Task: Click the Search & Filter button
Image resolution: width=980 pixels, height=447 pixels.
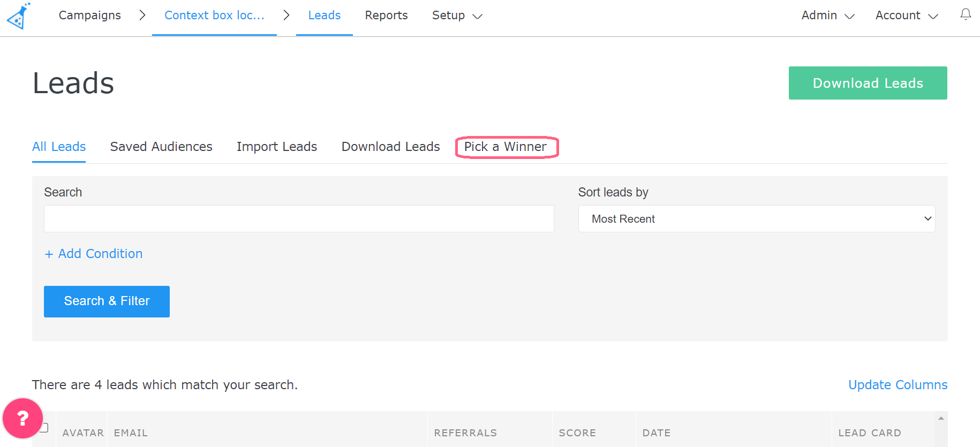Action: (107, 301)
